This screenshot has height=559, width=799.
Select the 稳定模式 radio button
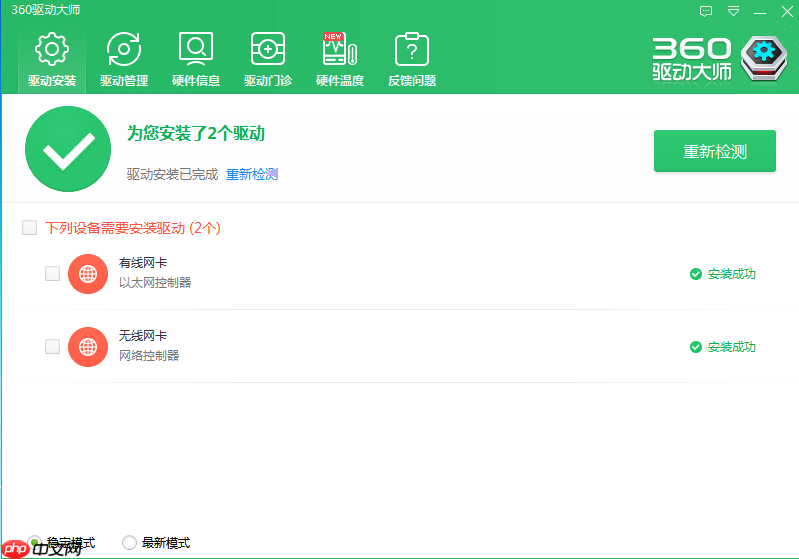click(34, 542)
